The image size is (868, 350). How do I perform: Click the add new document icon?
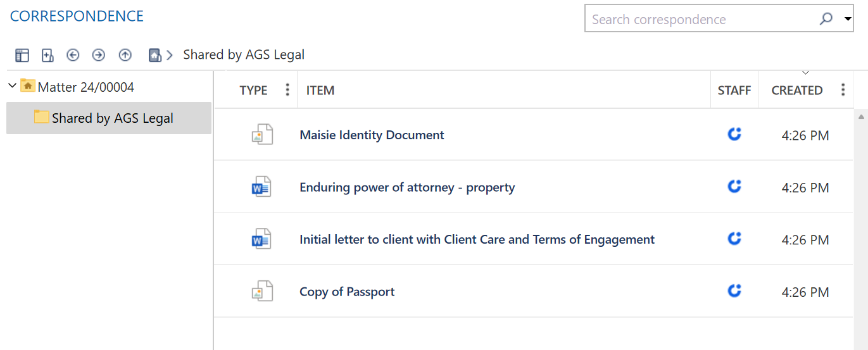point(47,56)
